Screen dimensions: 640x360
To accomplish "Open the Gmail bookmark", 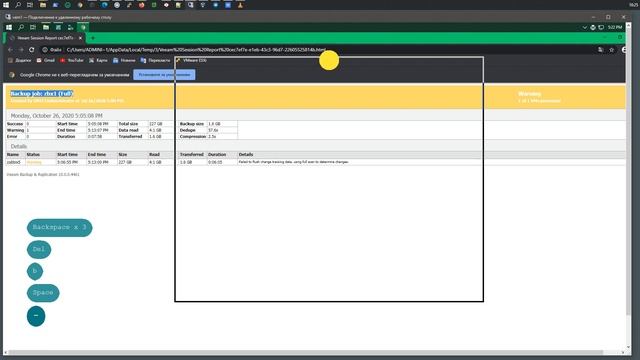I will click(x=46, y=60).
